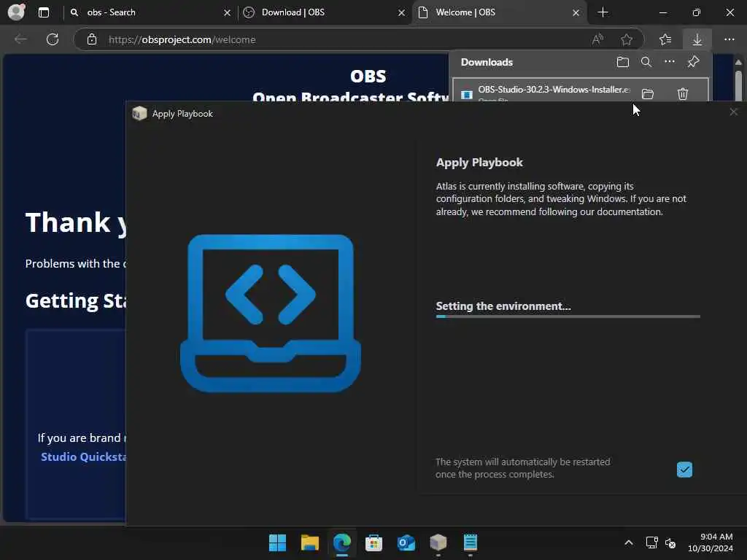The height and width of the screenshot is (560, 747).
Task: Open volume muted tray icon
Action: (x=670, y=542)
